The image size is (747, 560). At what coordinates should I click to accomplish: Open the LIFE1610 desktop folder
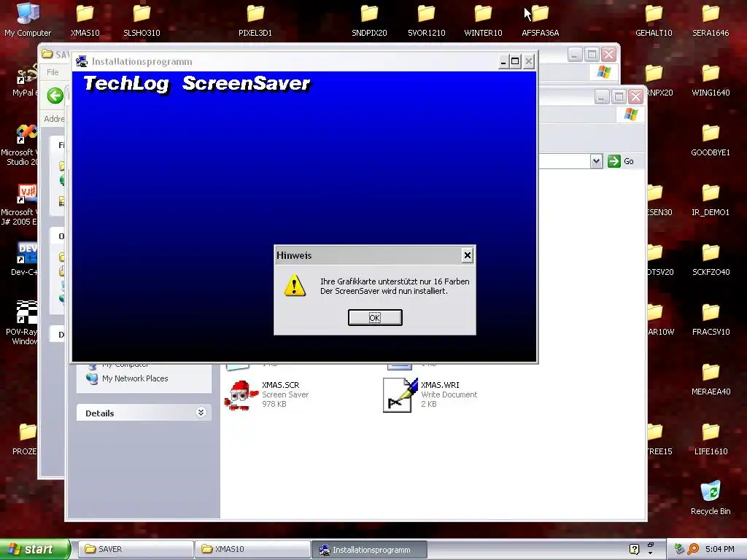(711, 438)
